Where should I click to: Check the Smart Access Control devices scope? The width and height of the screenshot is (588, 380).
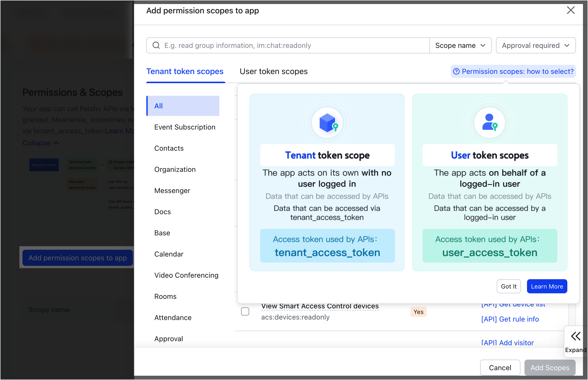(245, 311)
